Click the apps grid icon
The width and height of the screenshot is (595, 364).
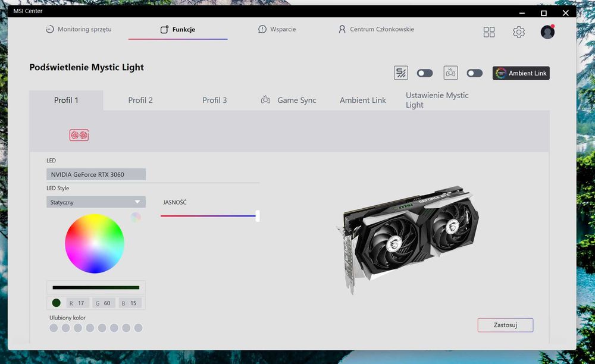pyautogui.click(x=489, y=32)
